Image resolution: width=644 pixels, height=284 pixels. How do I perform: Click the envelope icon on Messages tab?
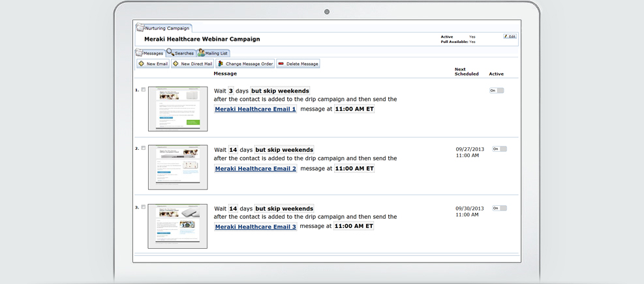tap(139, 53)
